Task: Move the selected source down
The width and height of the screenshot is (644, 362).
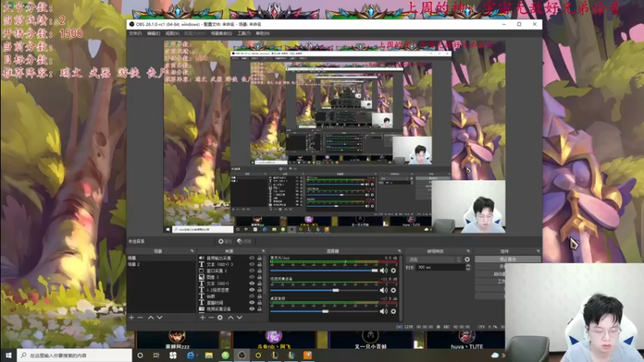Action: (x=239, y=317)
